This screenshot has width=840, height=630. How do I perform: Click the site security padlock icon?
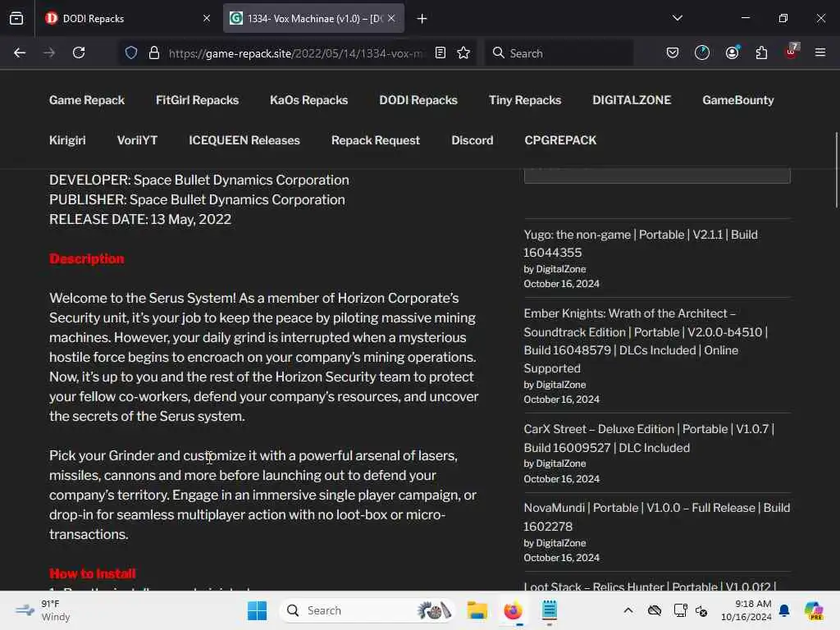tap(154, 52)
